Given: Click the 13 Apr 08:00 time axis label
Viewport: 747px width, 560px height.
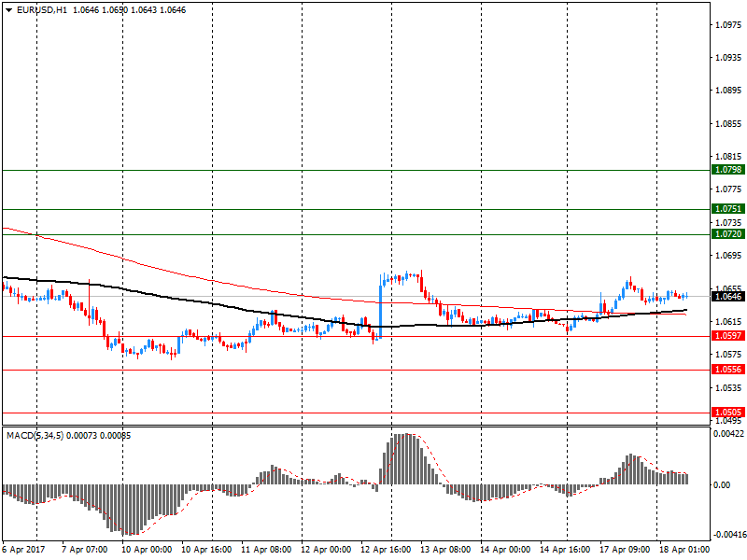Looking at the screenshot, I should [445, 550].
